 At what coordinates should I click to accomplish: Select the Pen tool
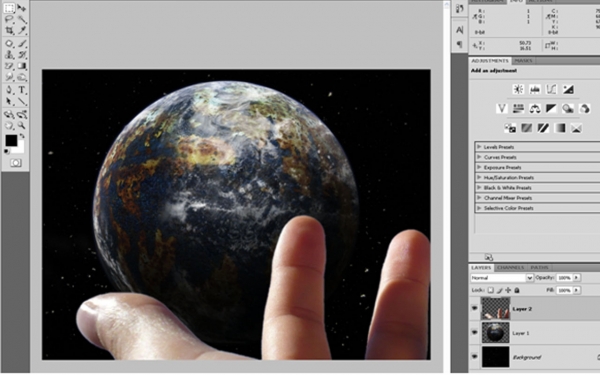[9, 90]
